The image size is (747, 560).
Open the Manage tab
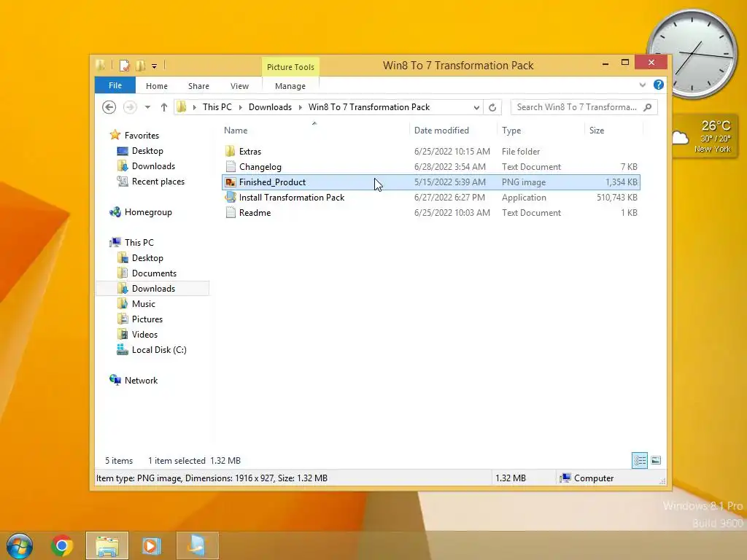tap(290, 86)
